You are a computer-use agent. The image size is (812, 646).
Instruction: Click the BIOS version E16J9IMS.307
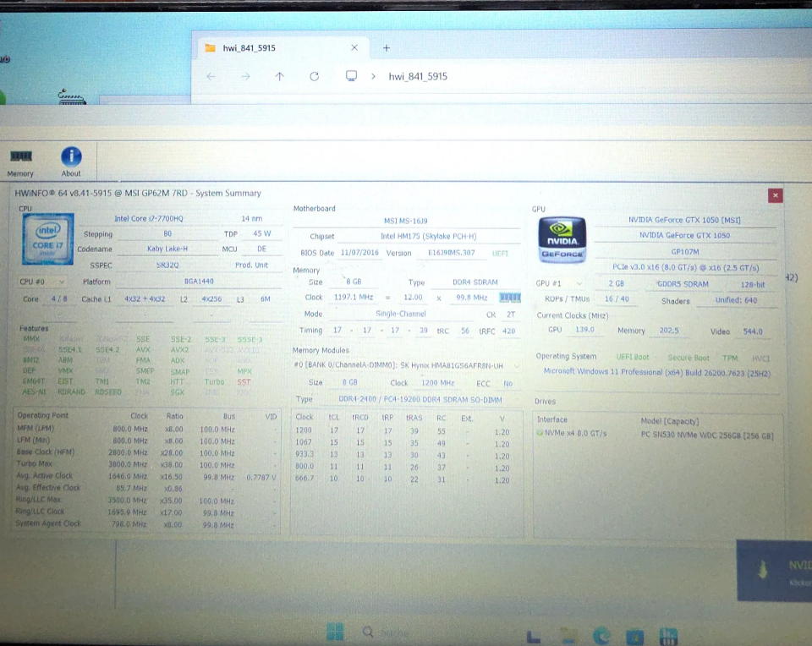click(451, 253)
